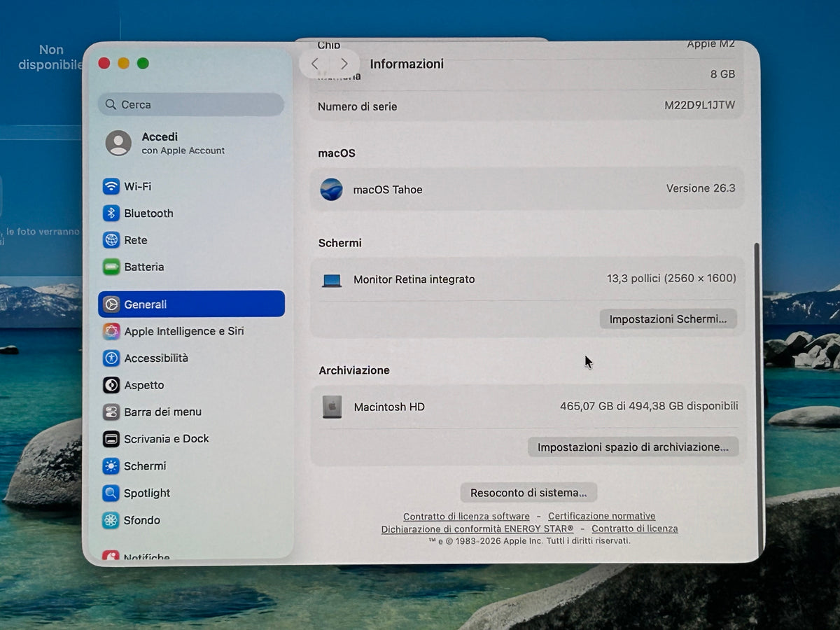Click the Macintosh HD drive icon
840x630 pixels.
[332, 407]
